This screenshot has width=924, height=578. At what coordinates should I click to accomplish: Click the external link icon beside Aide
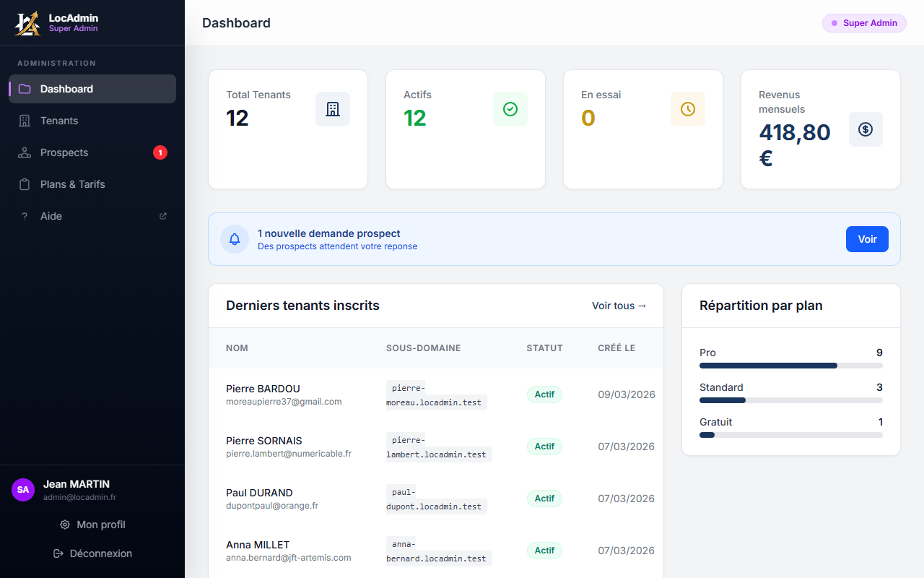[x=163, y=216]
